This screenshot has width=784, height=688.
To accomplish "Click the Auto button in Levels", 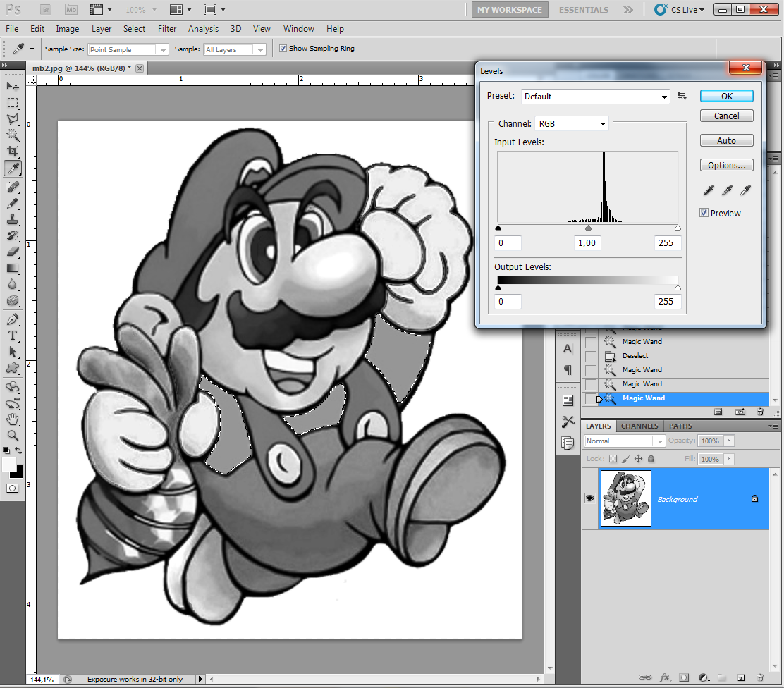I will tap(726, 140).
